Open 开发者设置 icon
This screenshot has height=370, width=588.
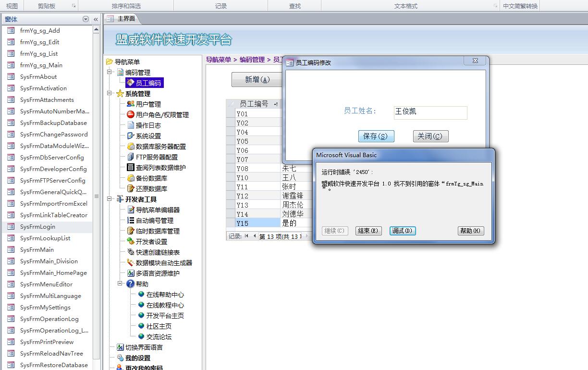pyautogui.click(x=130, y=241)
